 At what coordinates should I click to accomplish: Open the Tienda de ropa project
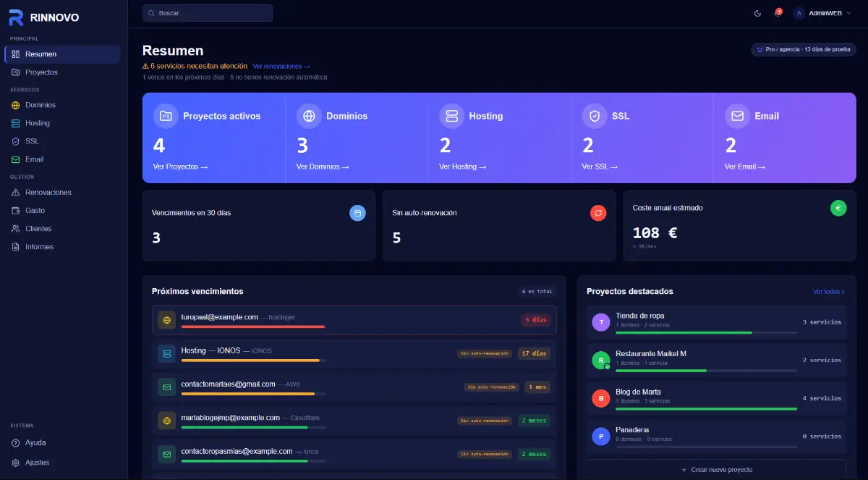coord(716,322)
